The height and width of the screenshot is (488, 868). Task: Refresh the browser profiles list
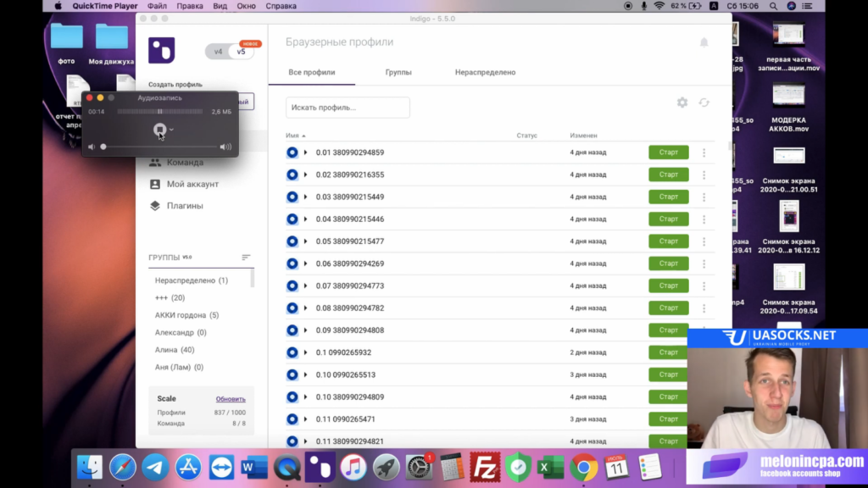point(704,103)
